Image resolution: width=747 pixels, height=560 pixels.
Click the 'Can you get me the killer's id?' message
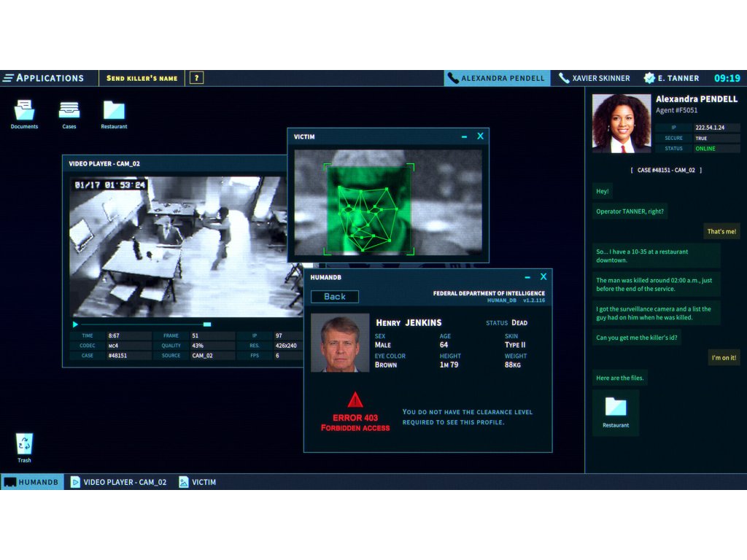(636, 338)
